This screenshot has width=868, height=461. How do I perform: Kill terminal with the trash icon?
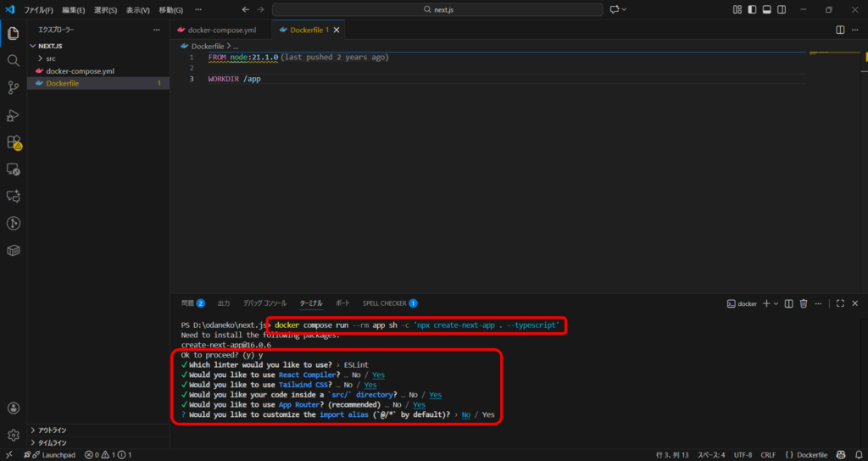point(804,303)
